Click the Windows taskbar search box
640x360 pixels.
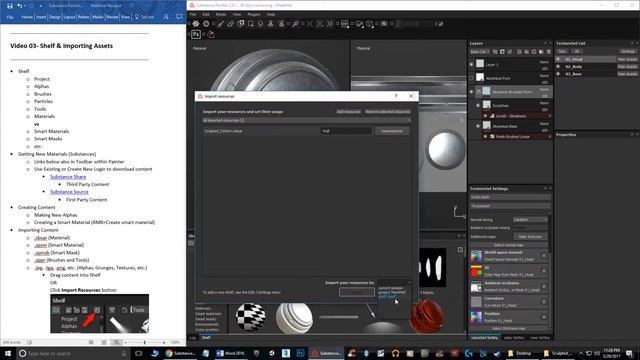(x=73, y=353)
